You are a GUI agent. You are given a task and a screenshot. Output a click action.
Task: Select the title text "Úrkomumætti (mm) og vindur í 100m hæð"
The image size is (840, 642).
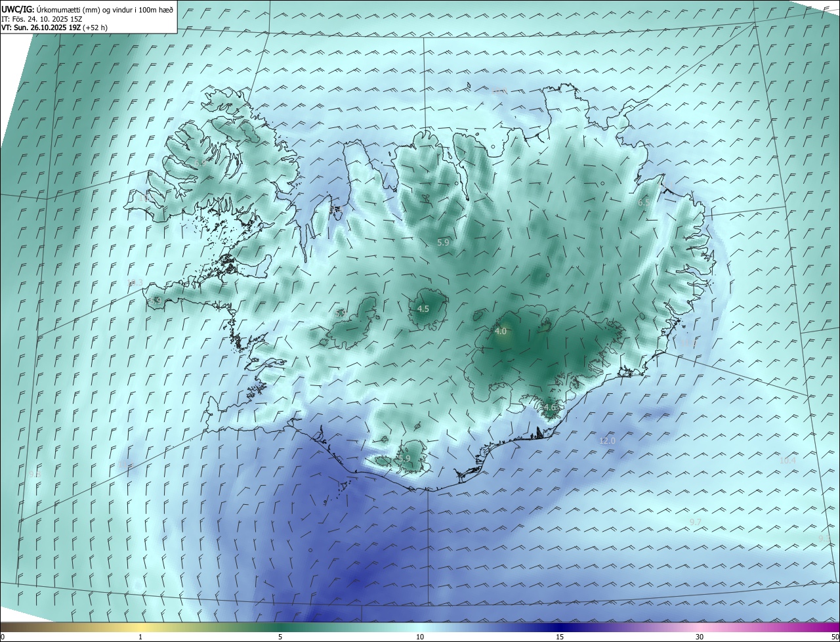(x=105, y=9)
